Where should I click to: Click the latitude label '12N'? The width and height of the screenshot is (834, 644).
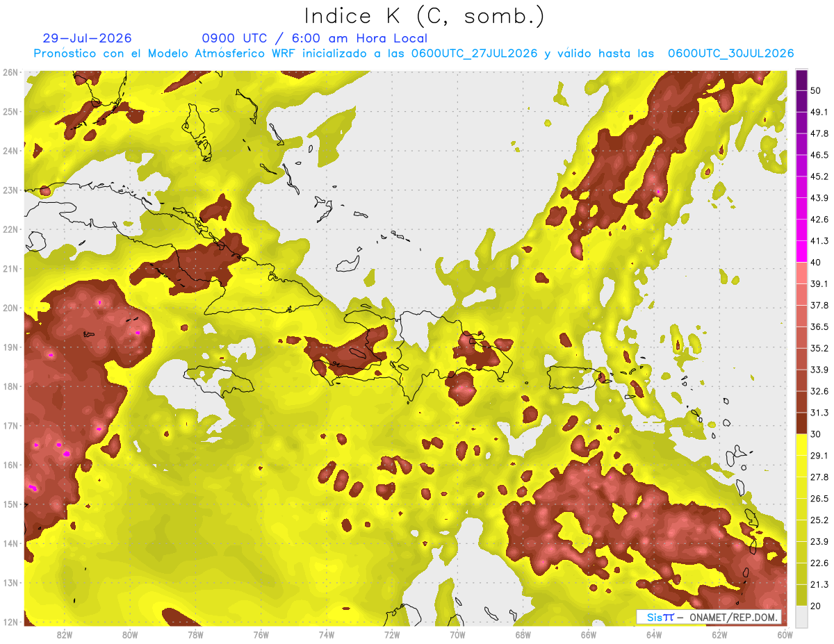(x=10, y=622)
